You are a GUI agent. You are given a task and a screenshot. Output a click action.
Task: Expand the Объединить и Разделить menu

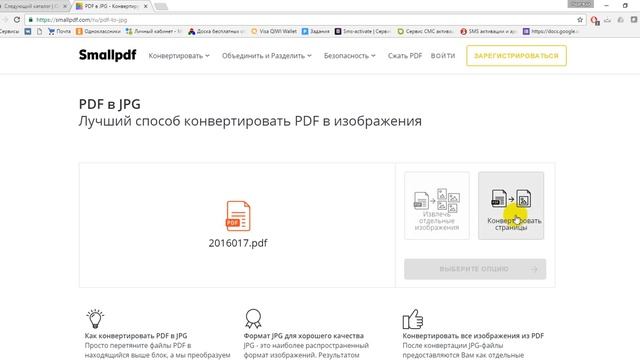(267, 56)
